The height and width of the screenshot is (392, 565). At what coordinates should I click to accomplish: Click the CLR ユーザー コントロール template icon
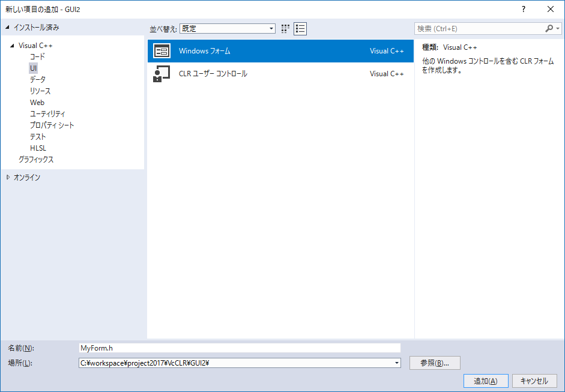tap(162, 74)
